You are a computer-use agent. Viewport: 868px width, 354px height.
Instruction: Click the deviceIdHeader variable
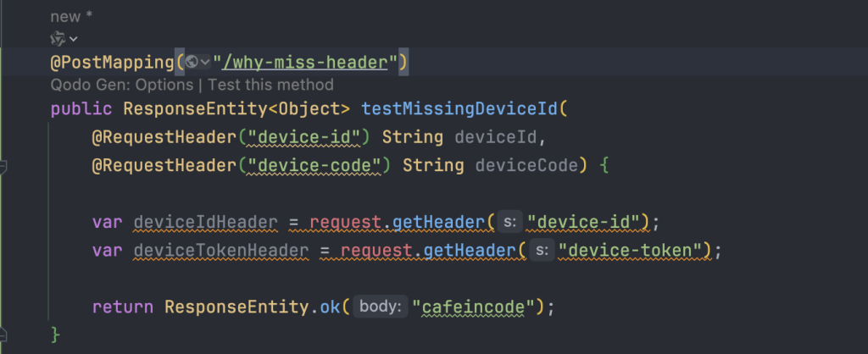205,223
